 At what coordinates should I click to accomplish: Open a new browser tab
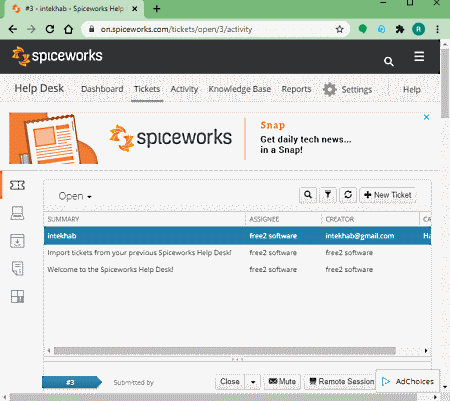tap(157, 9)
